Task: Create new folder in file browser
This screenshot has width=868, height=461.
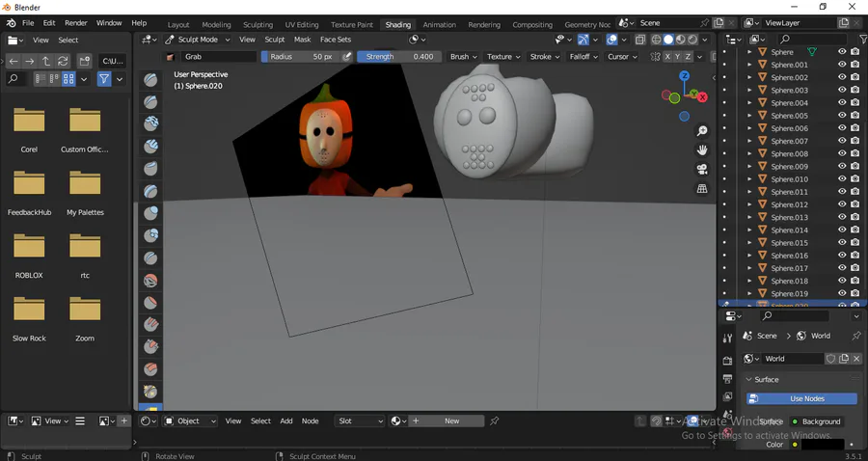Action: click(x=85, y=61)
